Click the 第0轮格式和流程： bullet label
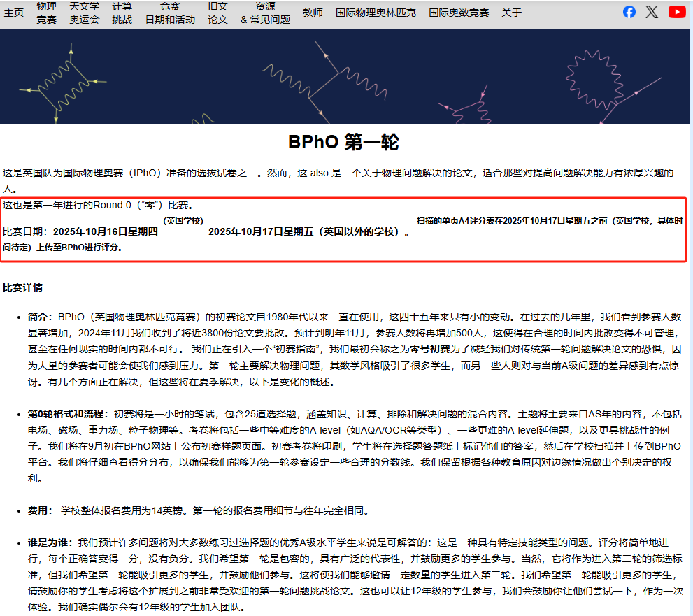The height and width of the screenshot is (616, 693). 68,414
